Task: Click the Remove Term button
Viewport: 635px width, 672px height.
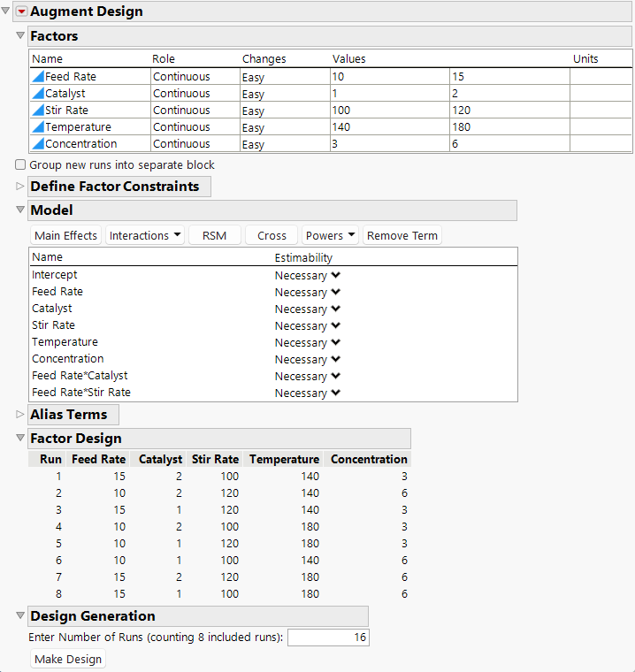Action: tap(402, 235)
